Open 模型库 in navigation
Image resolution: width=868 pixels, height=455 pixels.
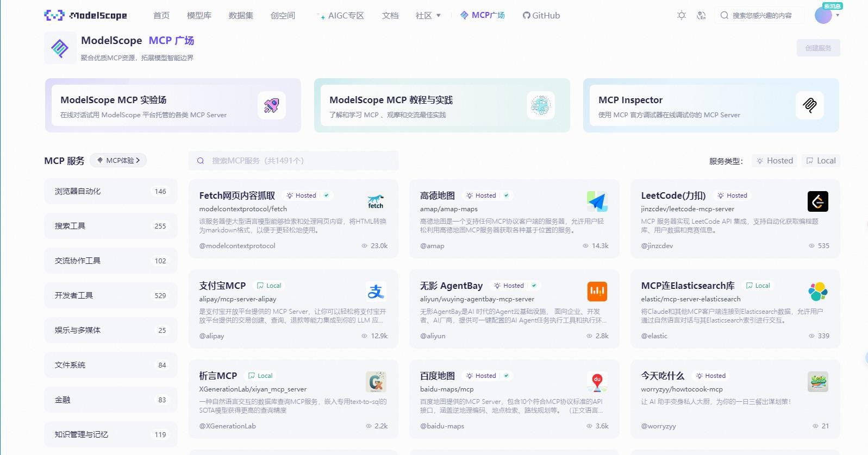pyautogui.click(x=199, y=15)
